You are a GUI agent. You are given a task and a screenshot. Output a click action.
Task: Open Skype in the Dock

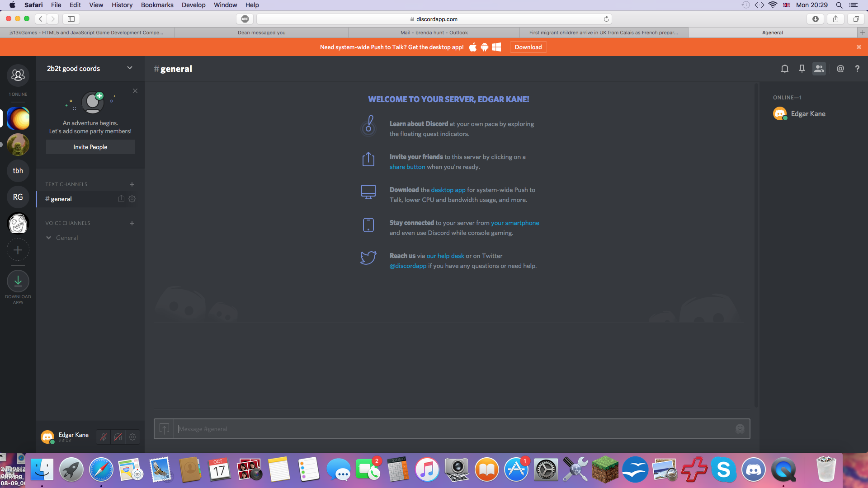coord(724,470)
